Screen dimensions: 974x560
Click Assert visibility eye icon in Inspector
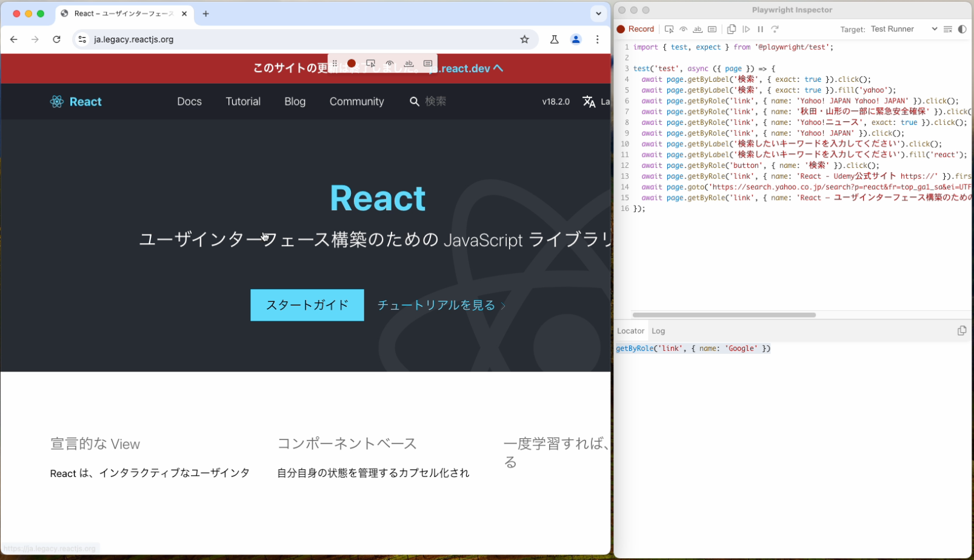684,29
